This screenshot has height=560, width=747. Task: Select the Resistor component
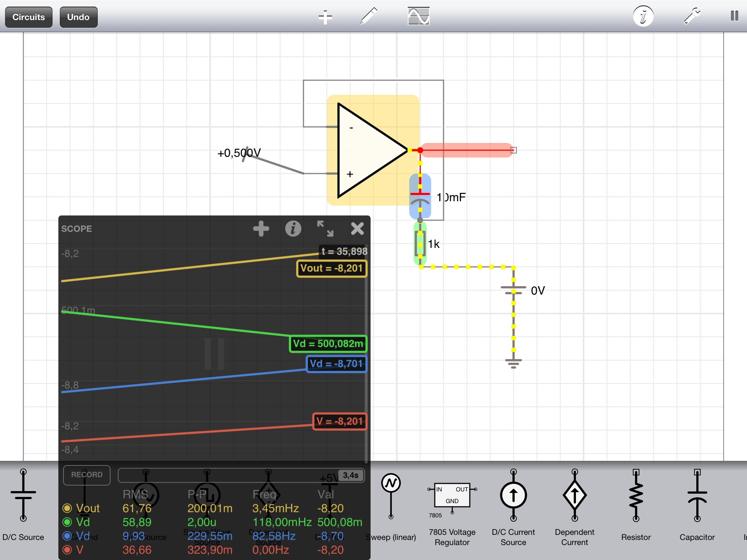(x=636, y=505)
